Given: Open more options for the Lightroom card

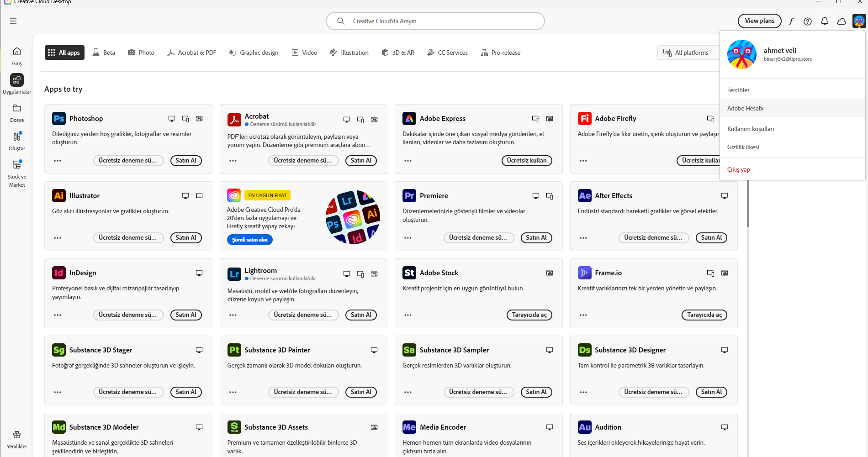Looking at the screenshot, I should (233, 315).
